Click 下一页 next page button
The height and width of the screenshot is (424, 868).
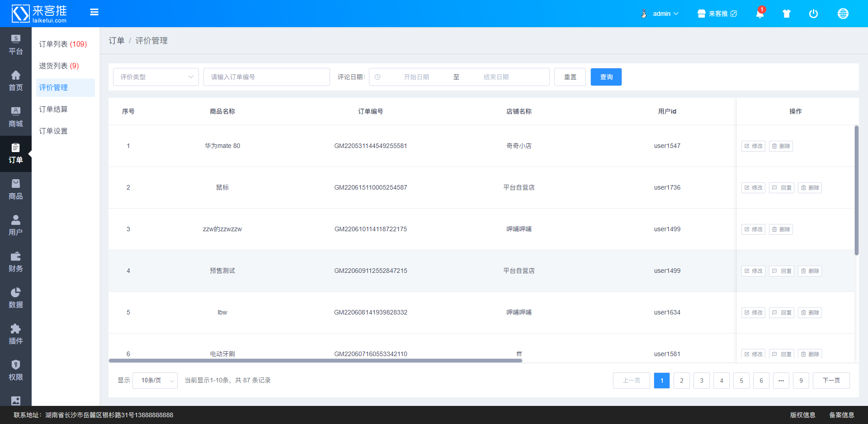coord(831,381)
